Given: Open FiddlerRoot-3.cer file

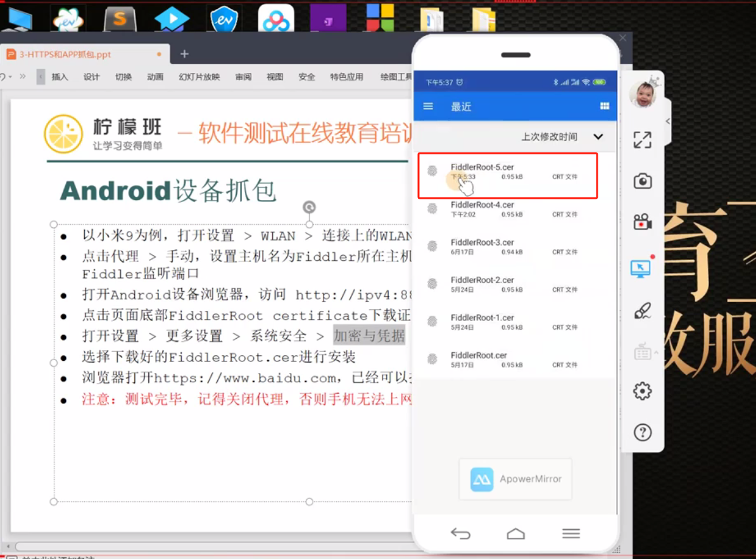Looking at the screenshot, I should [515, 247].
